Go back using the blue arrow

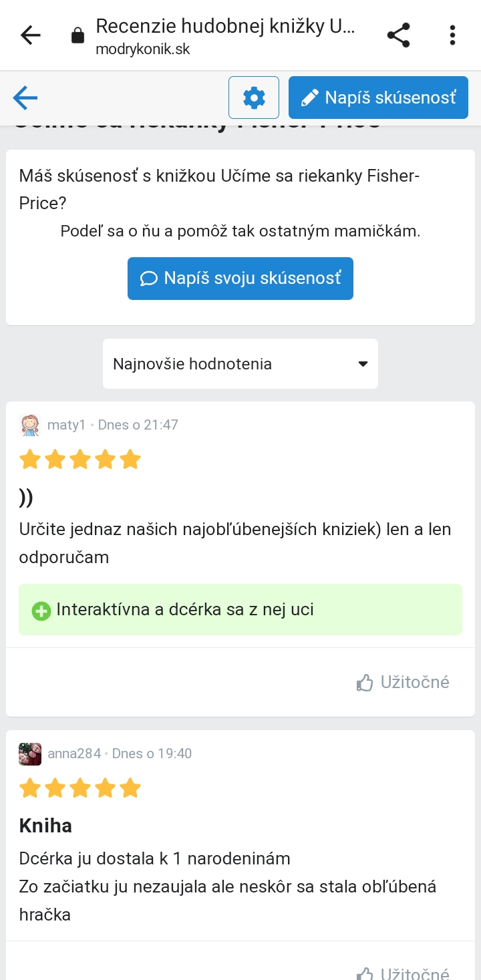[x=25, y=98]
